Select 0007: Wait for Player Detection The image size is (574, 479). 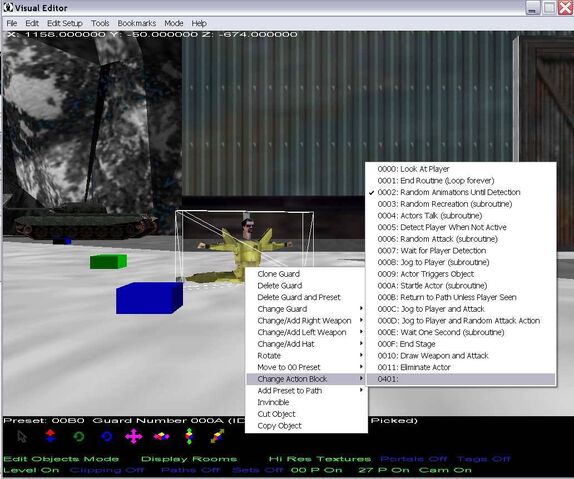(x=461, y=250)
